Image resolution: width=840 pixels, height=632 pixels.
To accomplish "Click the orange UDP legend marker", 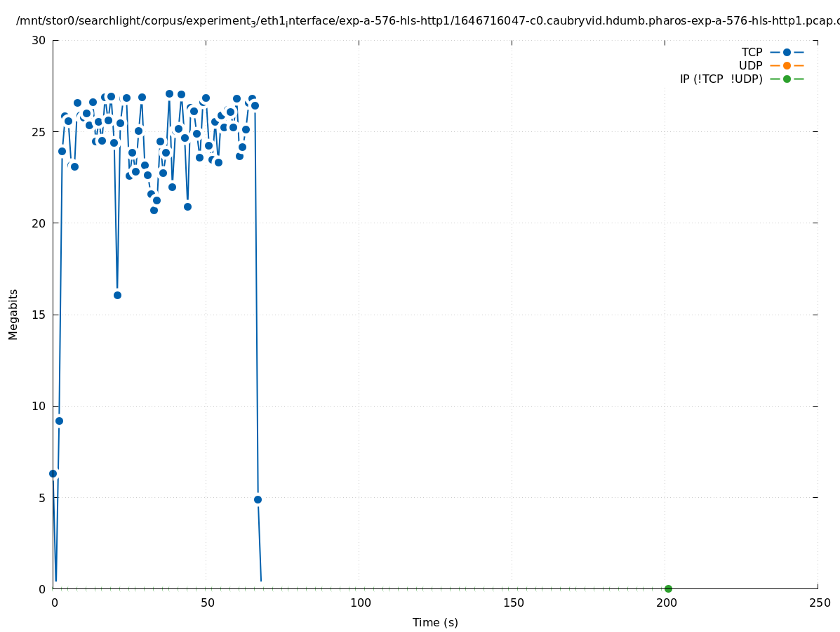I will coord(787,66).
